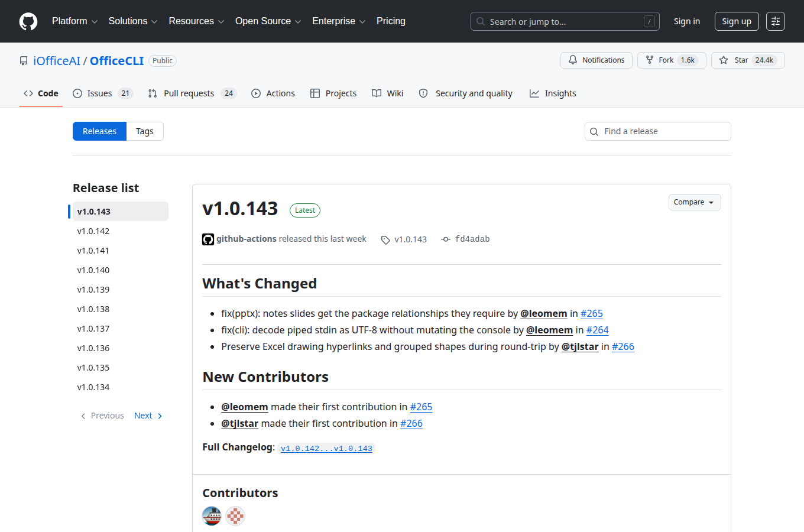Open @tjlstar profile in What's Changed
The image size is (804, 532).
click(580, 346)
